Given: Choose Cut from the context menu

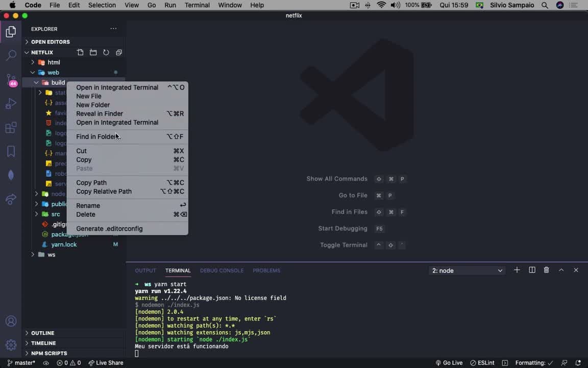Looking at the screenshot, I should (128, 151).
